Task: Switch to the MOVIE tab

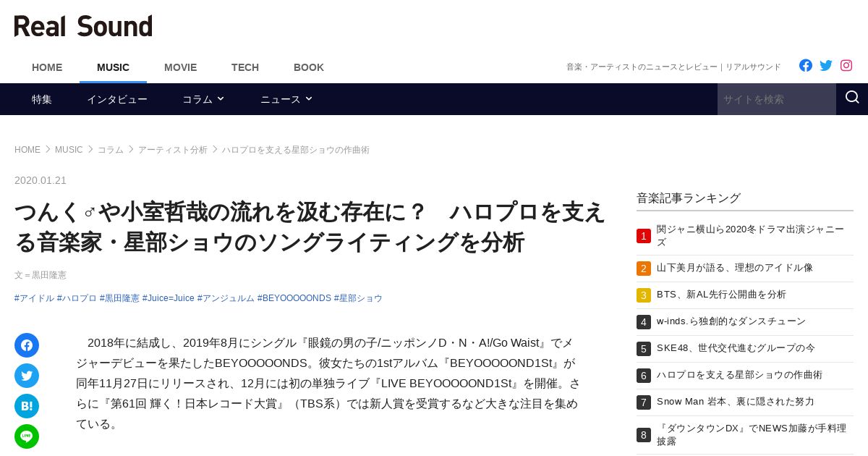Action: 180,67
